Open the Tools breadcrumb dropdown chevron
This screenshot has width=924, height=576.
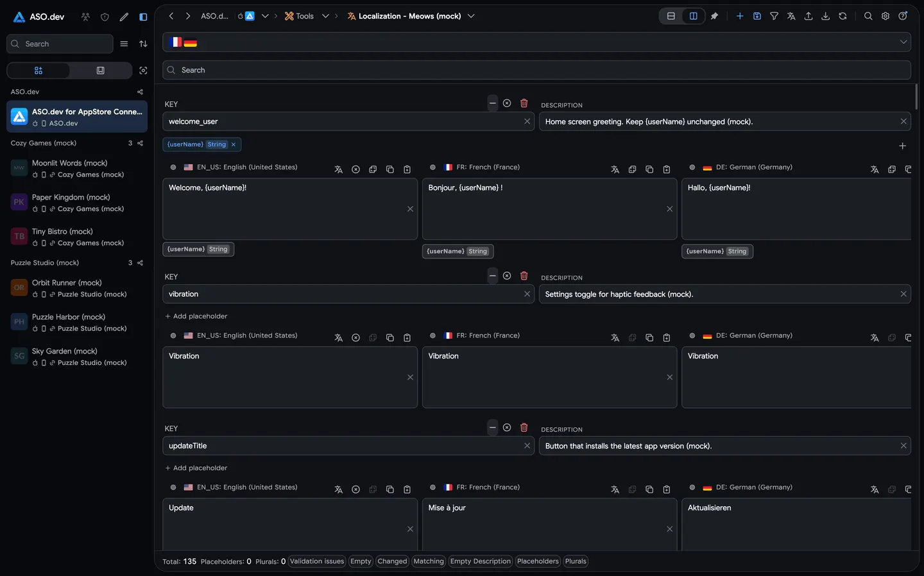click(x=325, y=16)
